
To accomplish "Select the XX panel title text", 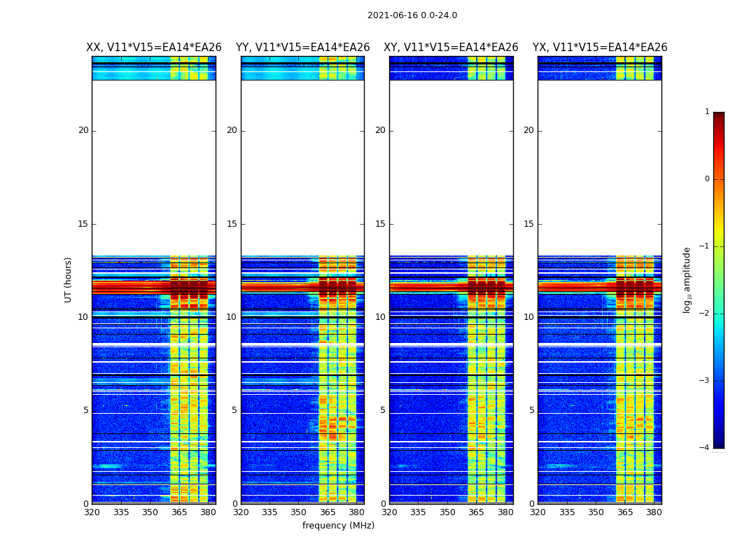I will pos(153,48).
